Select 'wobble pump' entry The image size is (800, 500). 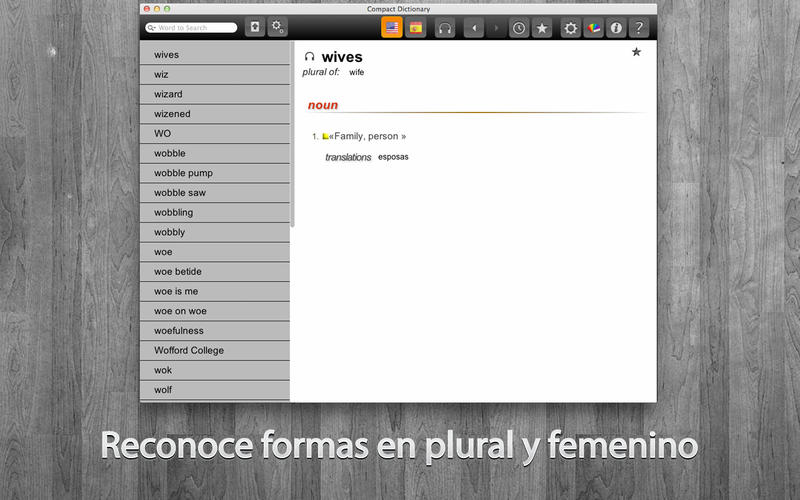click(x=215, y=173)
